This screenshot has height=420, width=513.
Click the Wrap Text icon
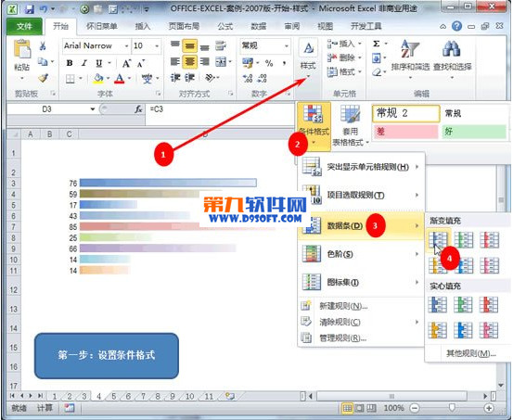(221, 45)
